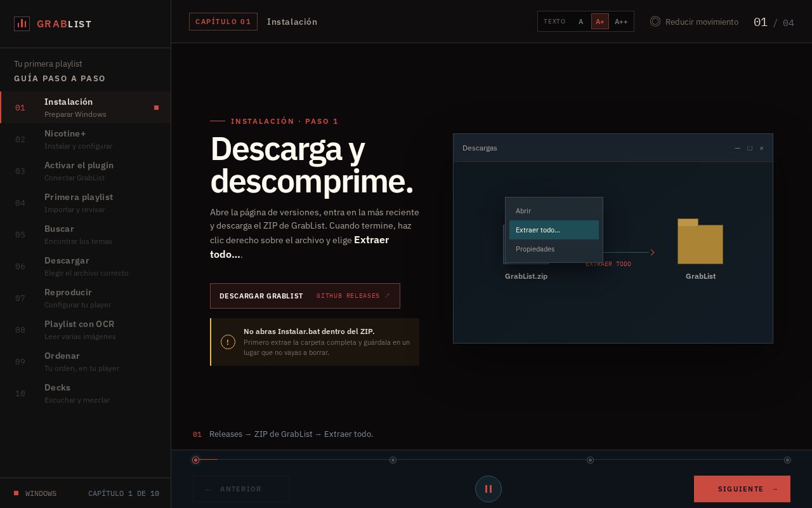Screen dimensions: 812x508
Task: Select the A+ text size option
Action: [599, 22]
